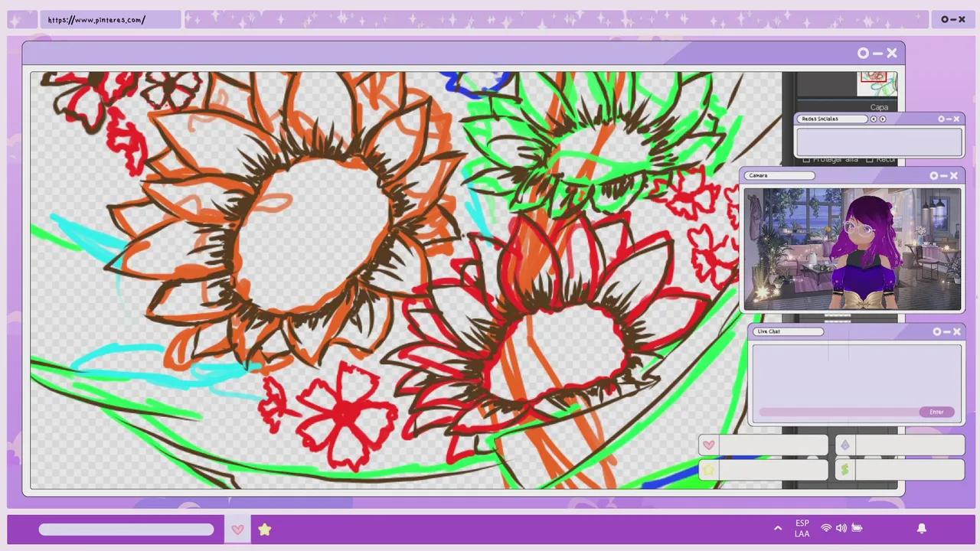This screenshot has height=551, width=980.
Task: Click the pin icon on the Redes Sociales panel
Action: point(941,119)
